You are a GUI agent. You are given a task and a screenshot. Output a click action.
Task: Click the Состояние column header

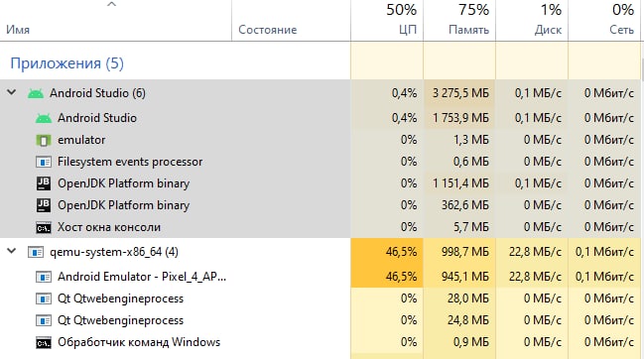[x=291, y=20]
